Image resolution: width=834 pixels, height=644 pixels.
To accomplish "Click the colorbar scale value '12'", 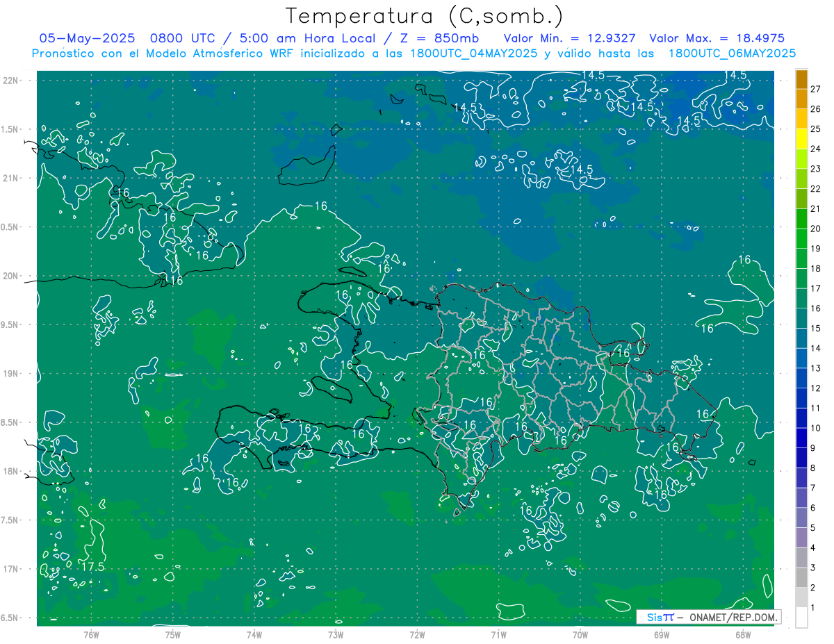I will 816,388.
